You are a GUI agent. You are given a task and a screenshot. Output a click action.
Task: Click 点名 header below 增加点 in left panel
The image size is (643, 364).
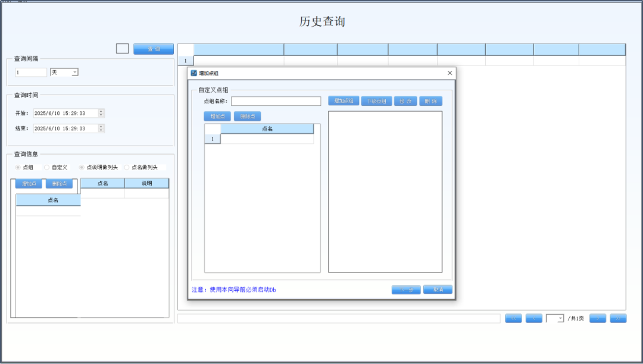[48, 200]
